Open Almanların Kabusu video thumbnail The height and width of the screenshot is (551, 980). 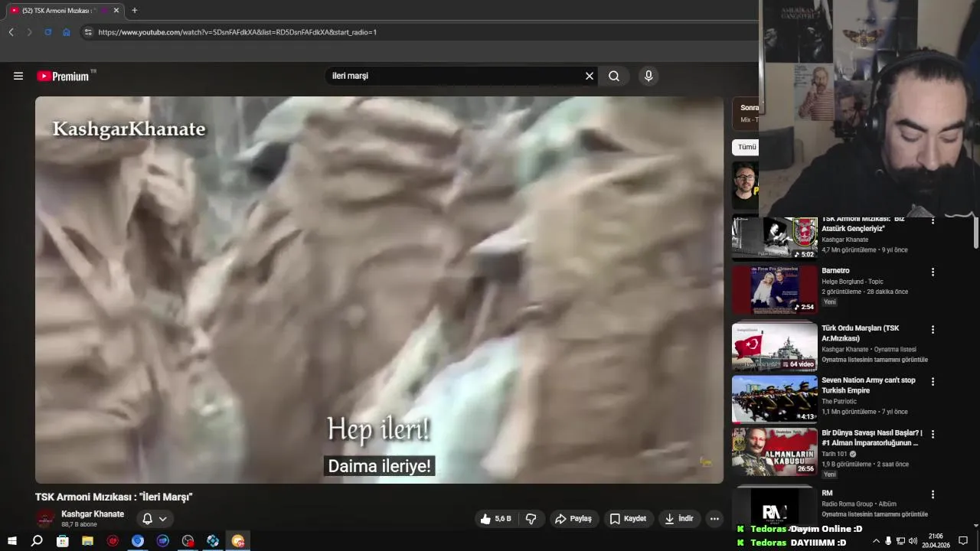click(774, 451)
